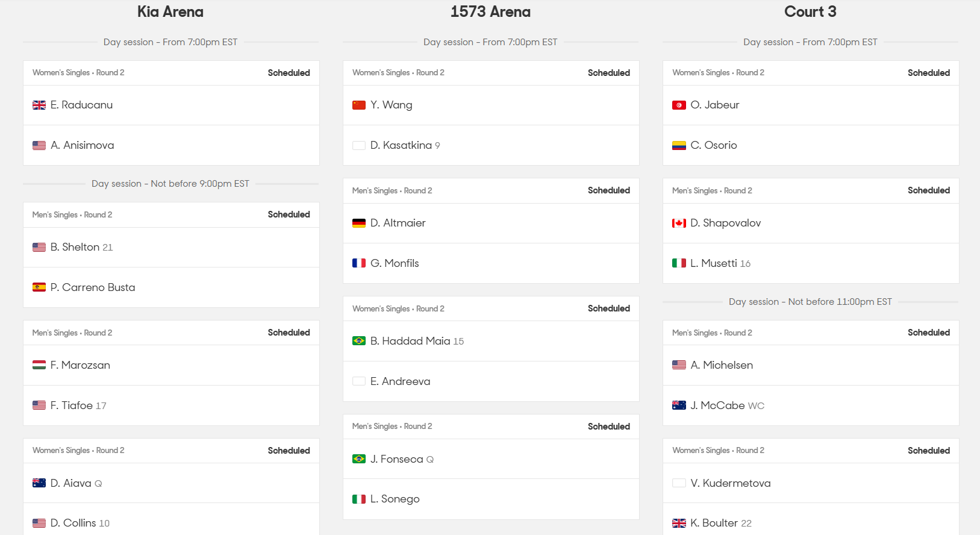Select B. Shelton player row

(171, 247)
